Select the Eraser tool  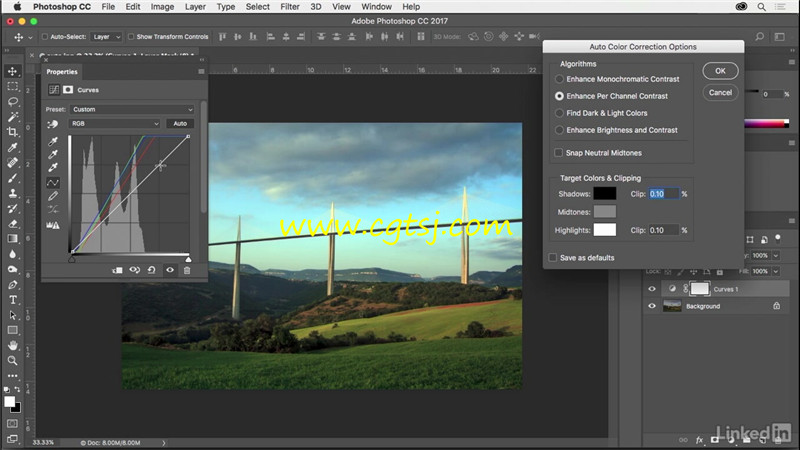(12, 223)
